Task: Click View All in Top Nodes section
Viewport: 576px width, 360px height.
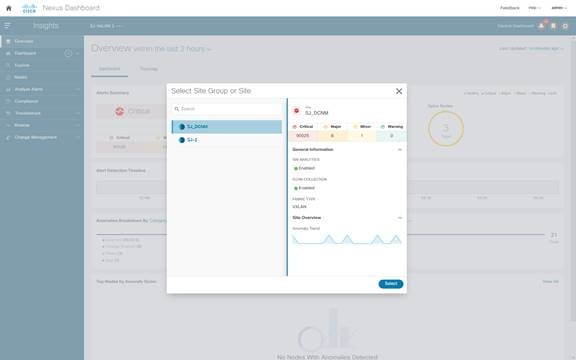Action: click(x=550, y=281)
